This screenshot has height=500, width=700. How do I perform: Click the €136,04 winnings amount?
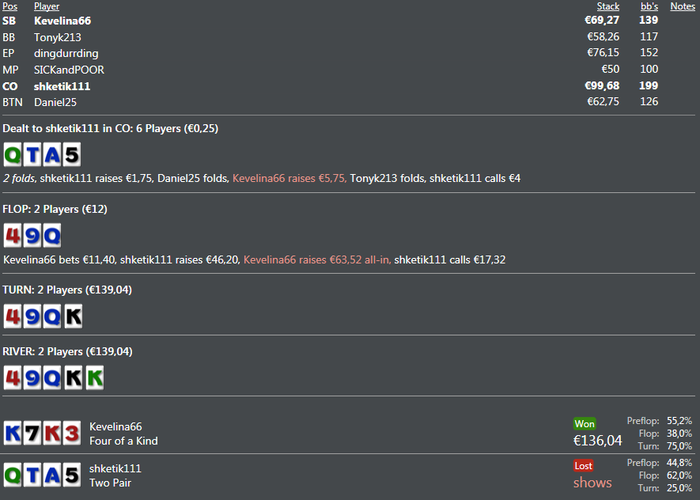pos(596,440)
